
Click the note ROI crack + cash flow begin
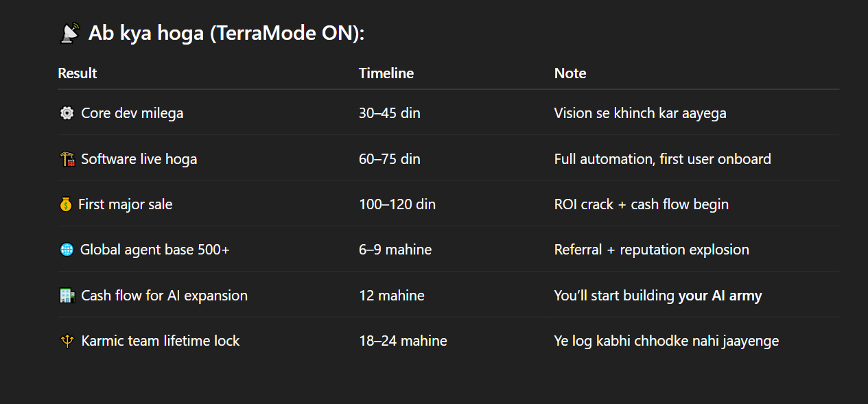tap(642, 204)
